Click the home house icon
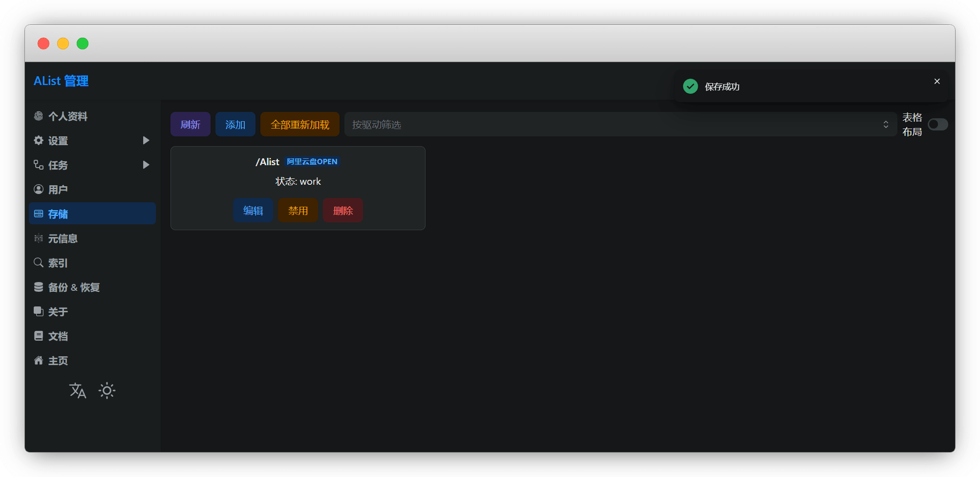The height and width of the screenshot is (477, 980). tap(39, 360)
